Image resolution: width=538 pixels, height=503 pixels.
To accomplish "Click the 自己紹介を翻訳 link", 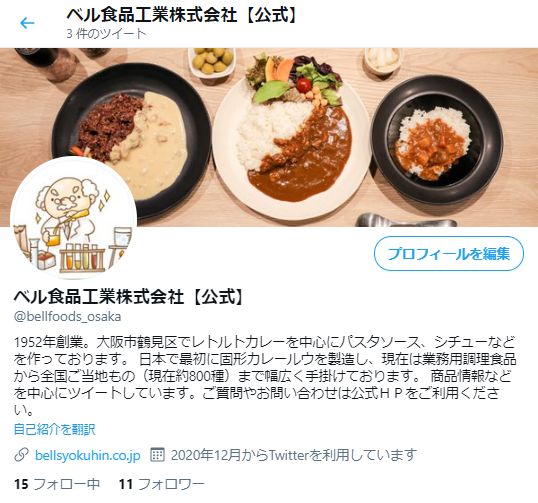I will pyautogui.click(x=55, y=429).
